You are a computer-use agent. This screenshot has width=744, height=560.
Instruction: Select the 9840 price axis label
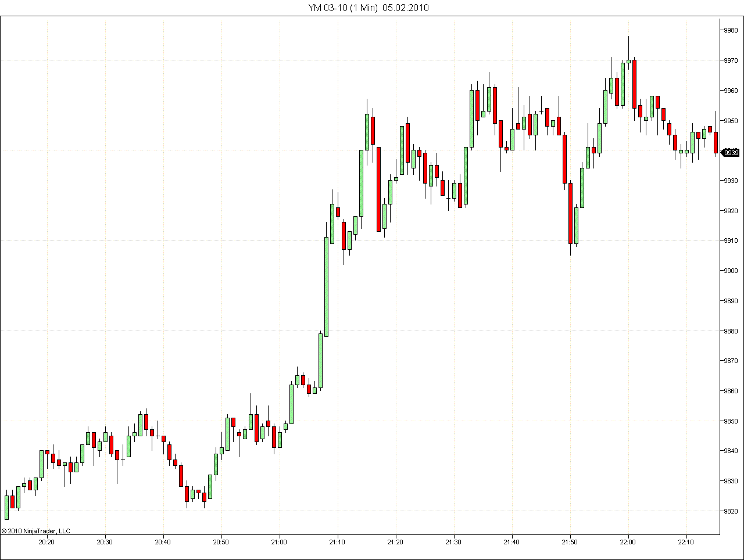[730, 451]
